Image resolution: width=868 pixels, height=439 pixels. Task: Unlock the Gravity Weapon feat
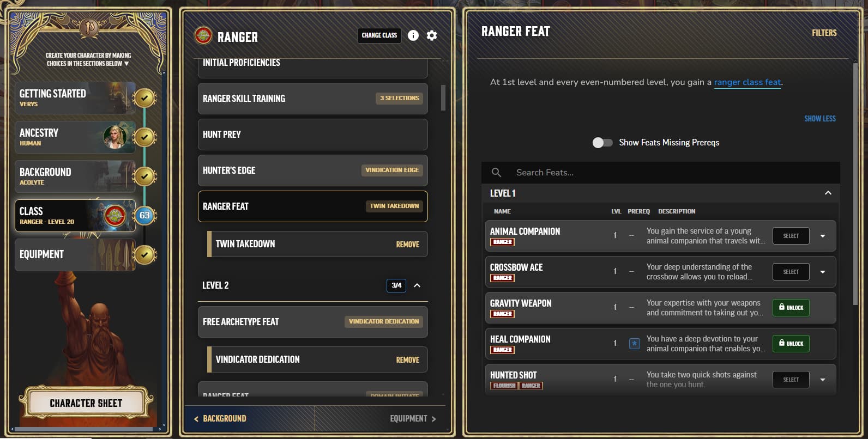point(791,308)
